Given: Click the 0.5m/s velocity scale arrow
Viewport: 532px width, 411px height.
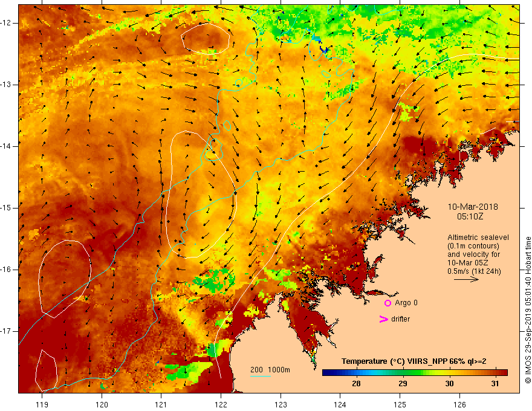Looking at the screenshot, I should (x=466, y=279).
